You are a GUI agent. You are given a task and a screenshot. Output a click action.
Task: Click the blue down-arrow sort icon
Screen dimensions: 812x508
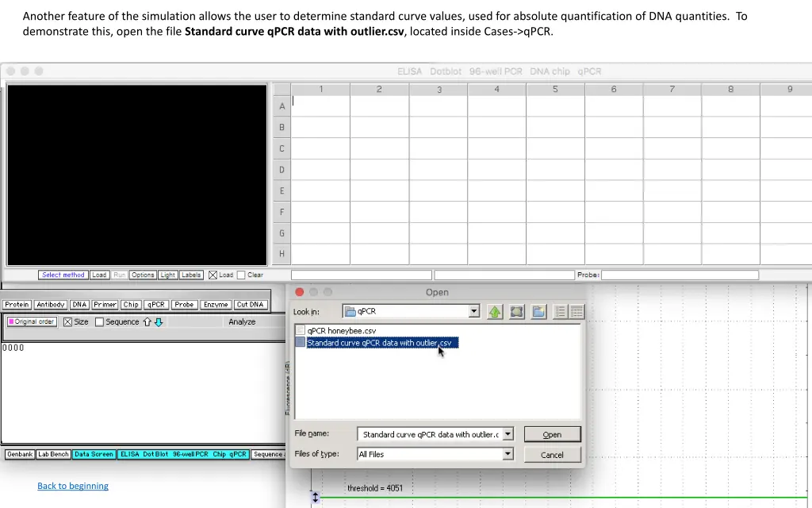click(x=159, y=322)
